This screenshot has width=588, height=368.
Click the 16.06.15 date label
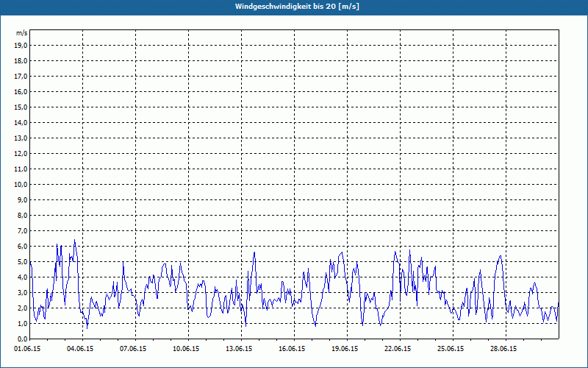pyautogui.click(x=292, y=348)
